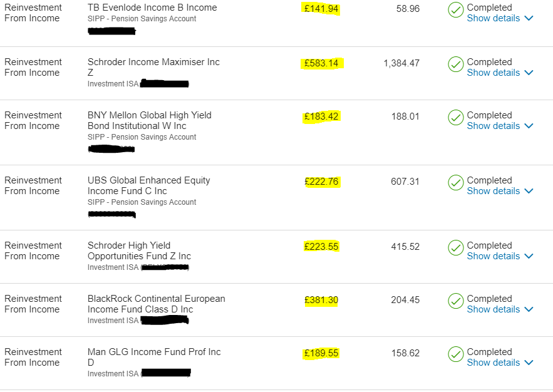The width and height of the screenshot is (553, 392).
Task: Click the green checkmark for BNY Mellon row
Action: [x=456, y=117]
